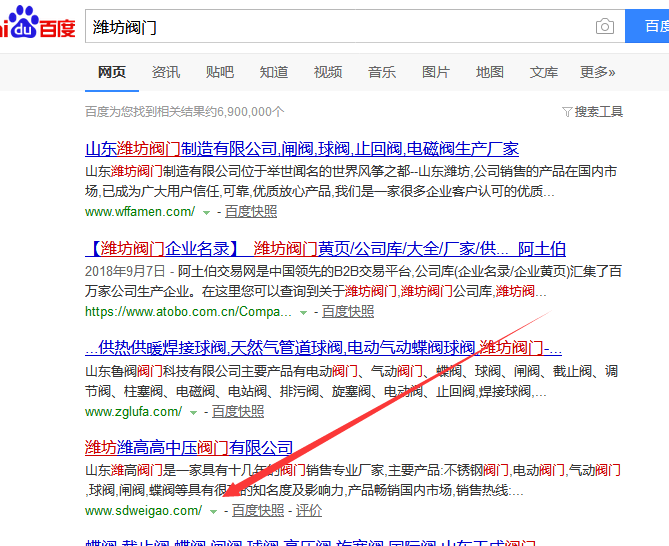Click the result count text 约6,900,000个

coord(243,112)
